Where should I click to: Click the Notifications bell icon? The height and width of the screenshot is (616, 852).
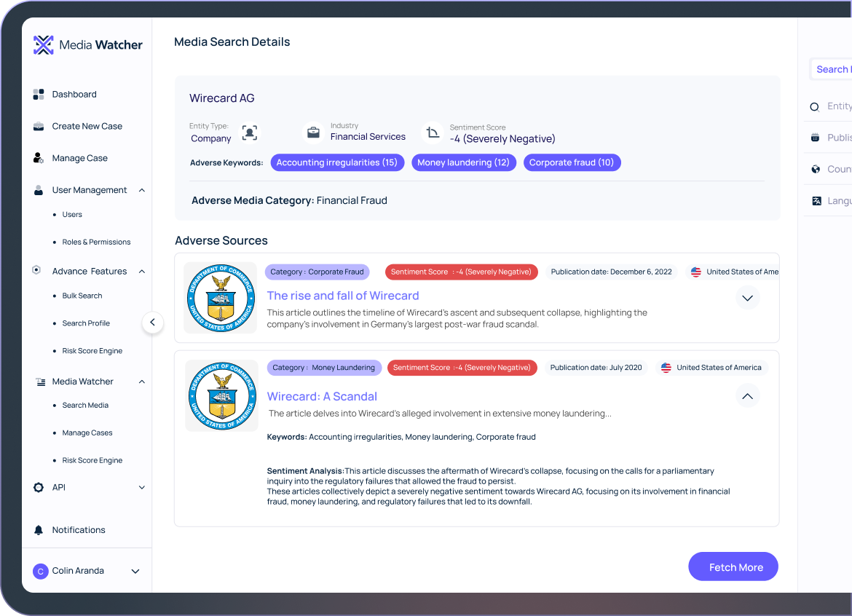[39, 530]
